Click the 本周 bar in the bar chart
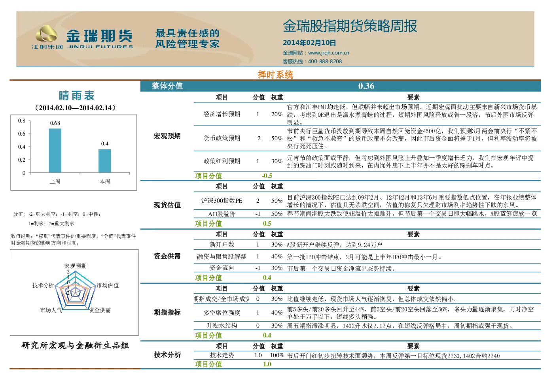Image resolution: width=555 pixels, height=392 pixels. [105, 161]
